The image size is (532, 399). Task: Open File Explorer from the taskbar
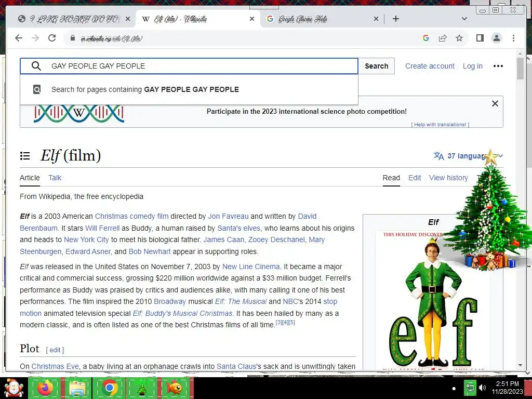[77, 388]
